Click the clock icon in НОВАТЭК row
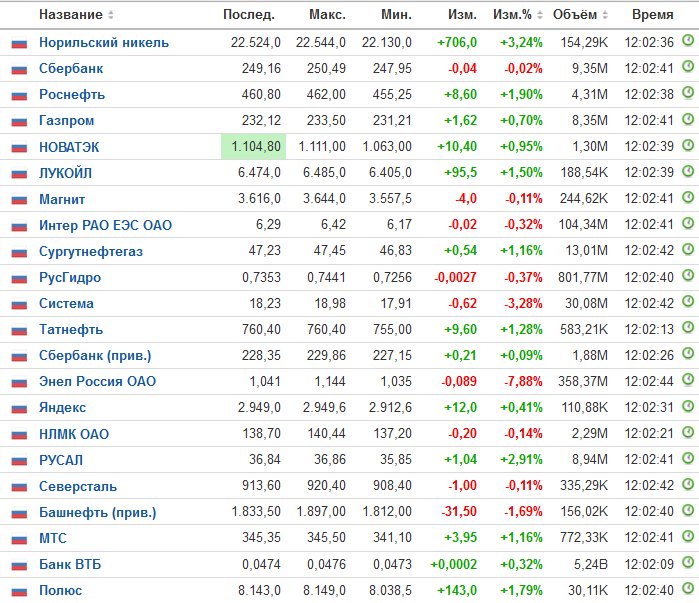Image resolution: width=699 pixels, height=603 pixels. [688, 145]
